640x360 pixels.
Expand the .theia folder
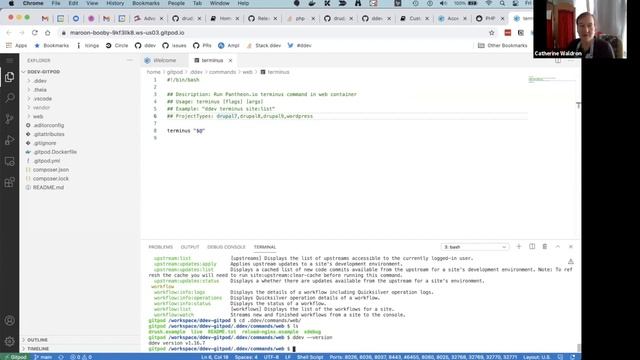[x=40, y=90]
